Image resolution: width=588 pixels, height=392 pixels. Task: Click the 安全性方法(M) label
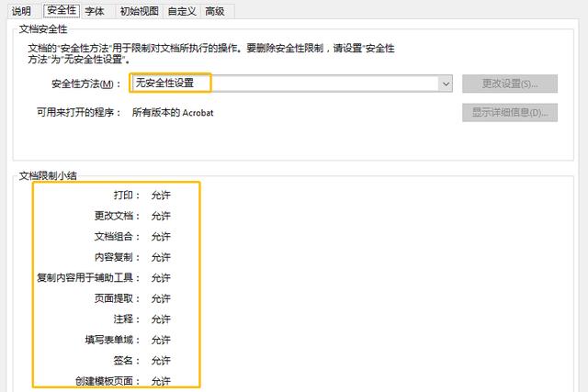[x=85, y=84]
